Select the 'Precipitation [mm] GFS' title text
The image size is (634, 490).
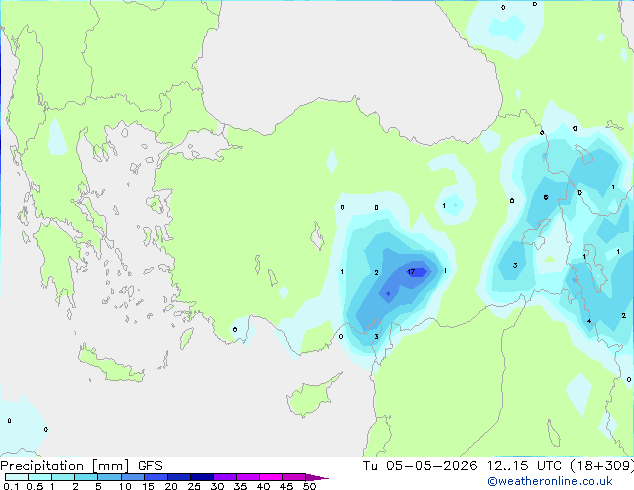[x=81, y=466]
